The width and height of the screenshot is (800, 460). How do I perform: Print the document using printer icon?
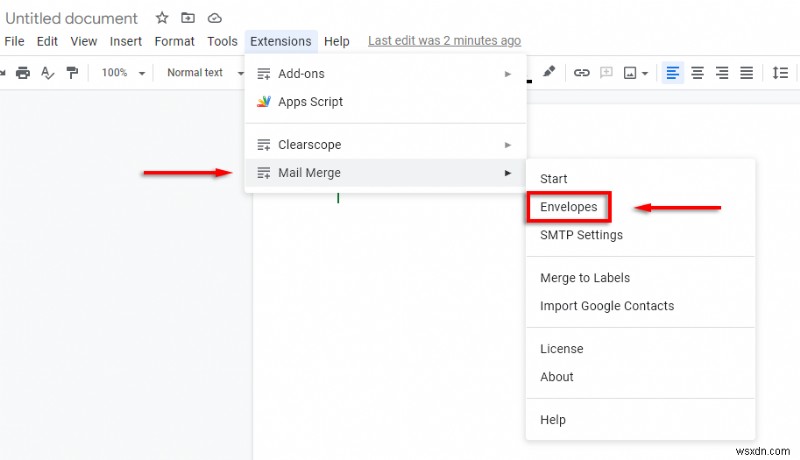tap(23, 73)
